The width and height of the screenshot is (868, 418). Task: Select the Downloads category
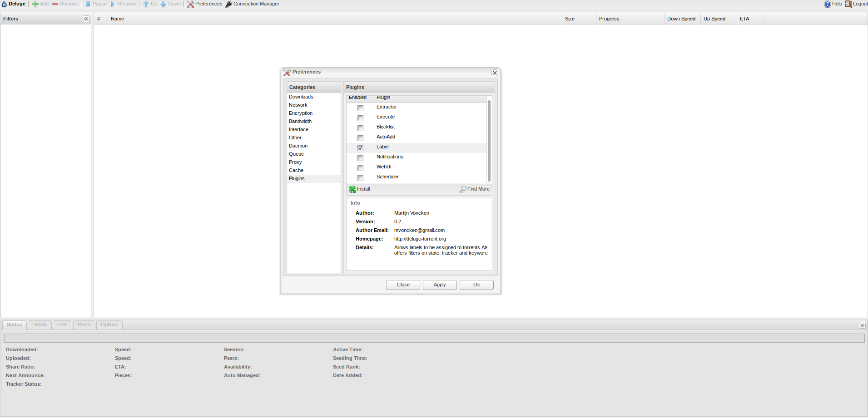[x=313, y=97]
